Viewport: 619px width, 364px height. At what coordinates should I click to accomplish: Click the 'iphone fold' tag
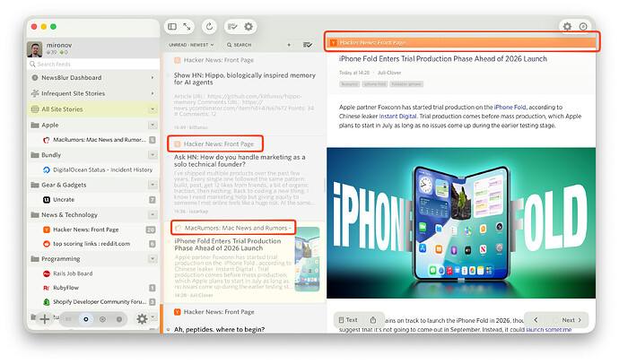375,84
